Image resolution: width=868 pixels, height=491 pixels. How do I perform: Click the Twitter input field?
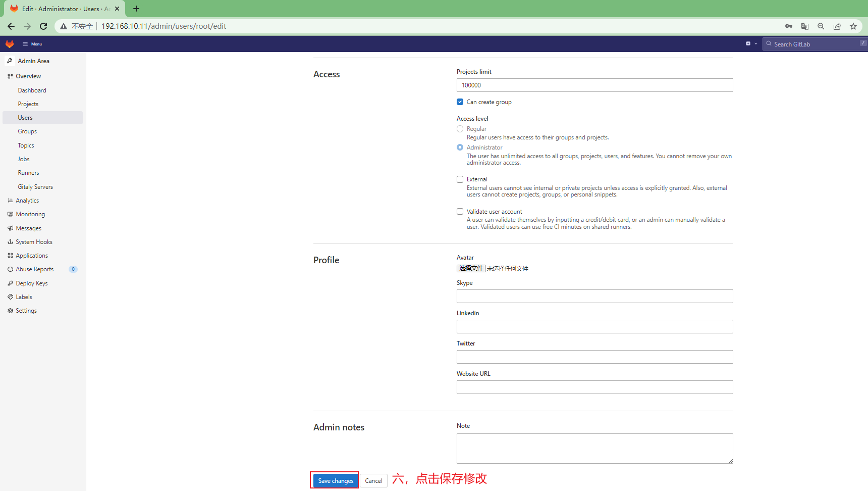594,357
